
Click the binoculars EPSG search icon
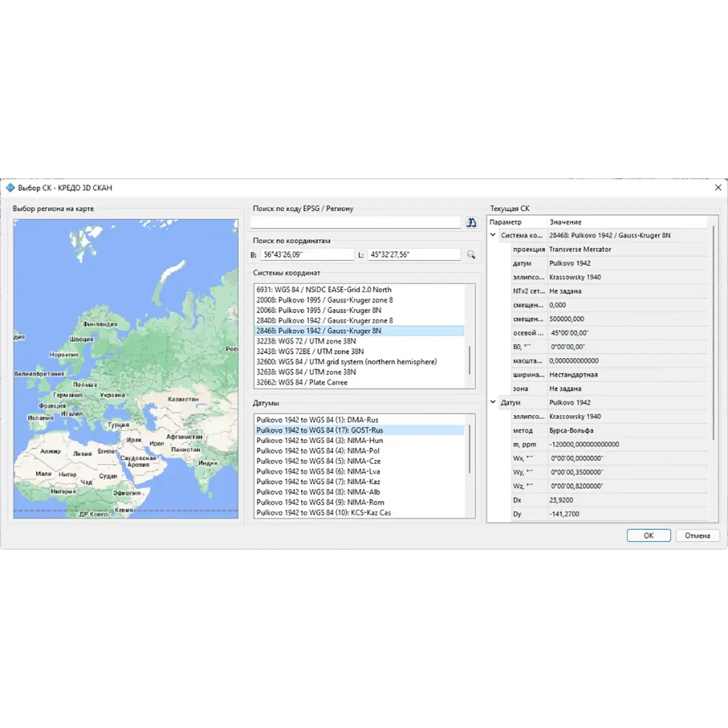(x=471, y=223)
